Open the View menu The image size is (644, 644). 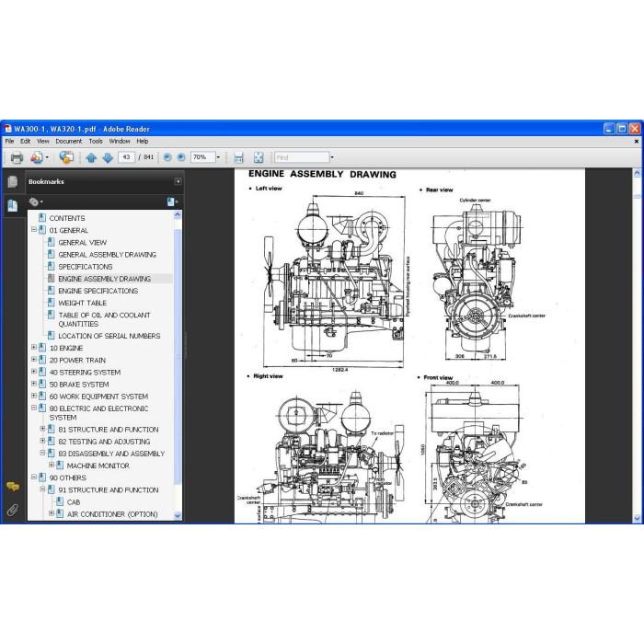click(42, 141)
